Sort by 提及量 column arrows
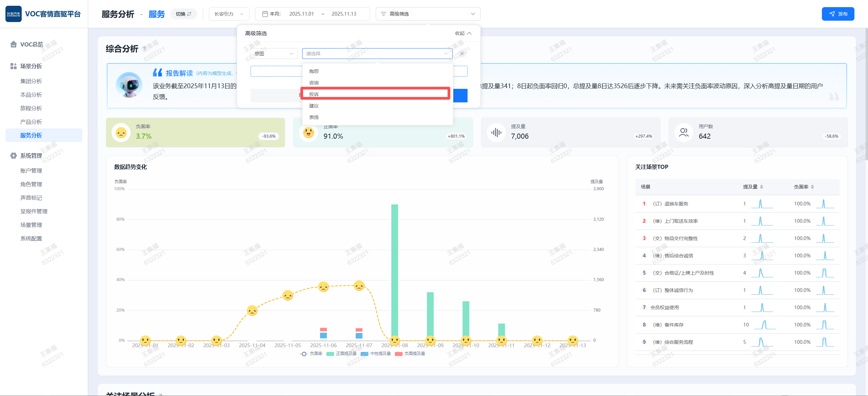868x396 pixels. click(x=762, y=187)
